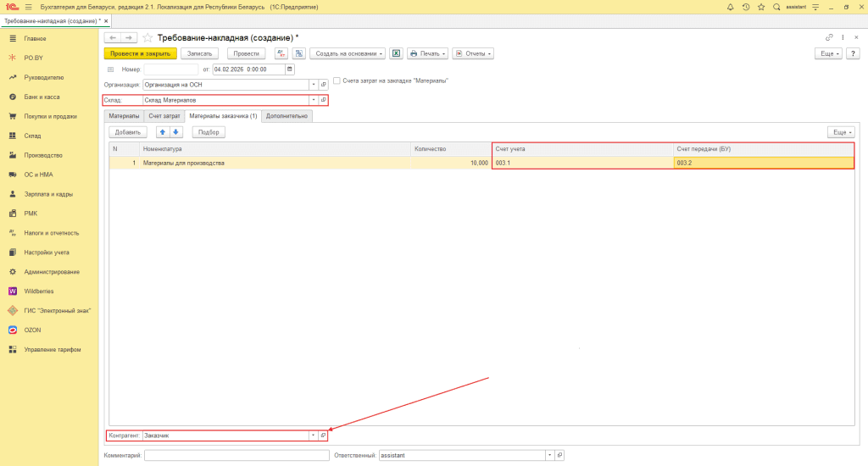Expand the Организация dropdown arrow
The image size is (868, 466).
[313, 85]
